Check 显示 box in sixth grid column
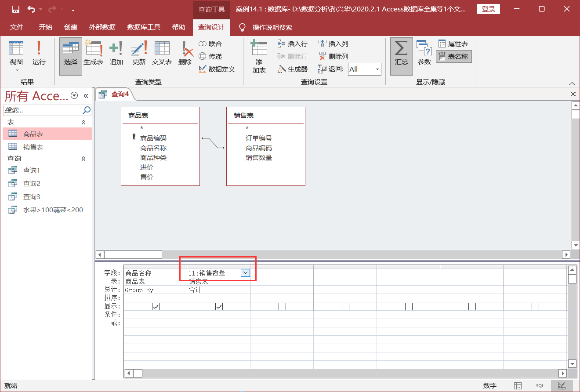The width and height of the screenshot is (580, 392). coord(472,307)
